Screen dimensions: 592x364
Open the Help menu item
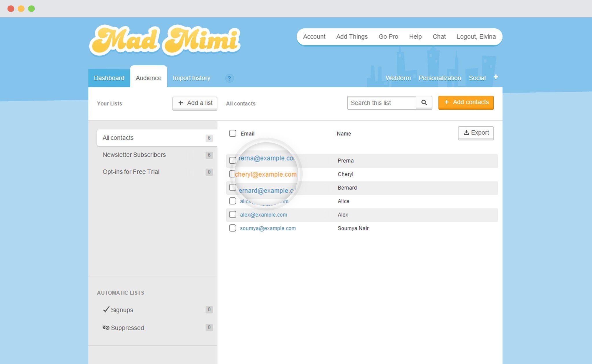[x=415, y=37]
